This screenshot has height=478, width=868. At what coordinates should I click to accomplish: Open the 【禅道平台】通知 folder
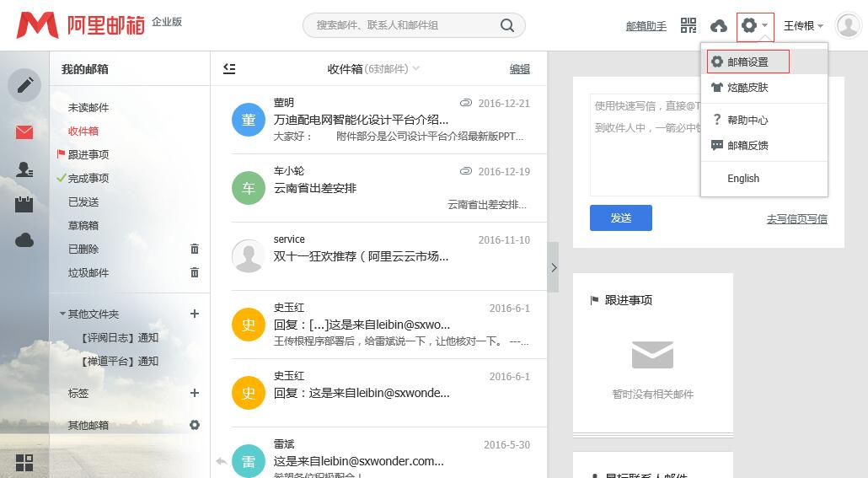(x=119, y=361)
